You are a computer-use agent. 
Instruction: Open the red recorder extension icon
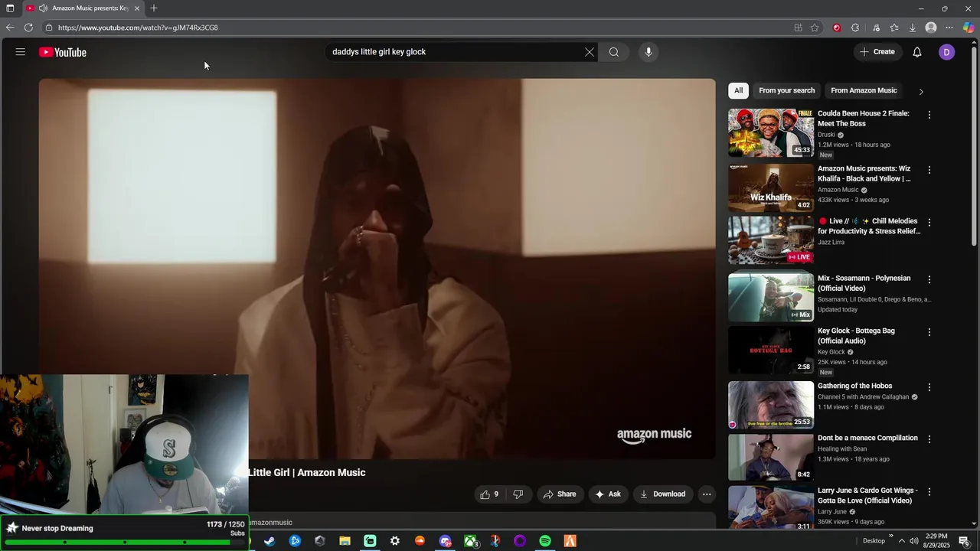coord(837,28)
